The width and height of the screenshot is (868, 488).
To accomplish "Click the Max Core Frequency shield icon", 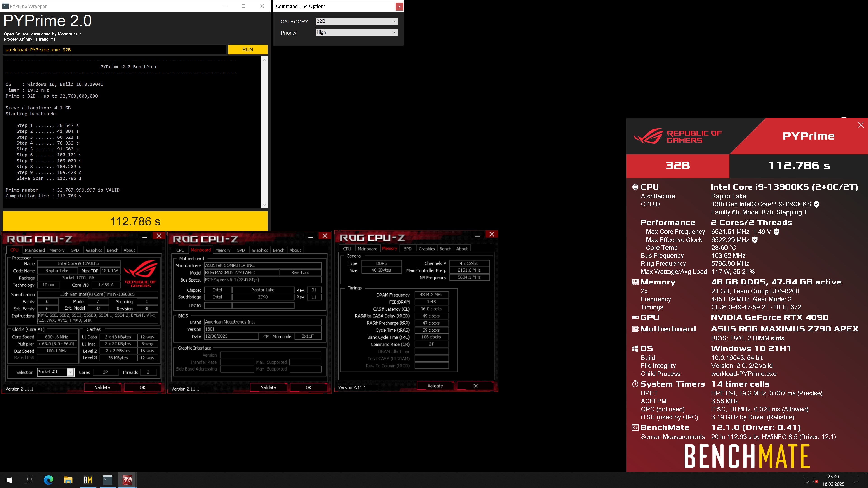I will pos(776,232).
